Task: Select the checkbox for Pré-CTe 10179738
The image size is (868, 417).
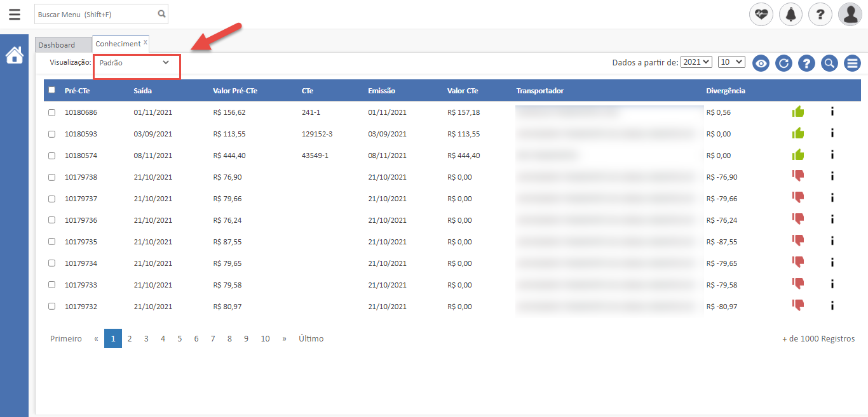Action: [x=51, y=177]
